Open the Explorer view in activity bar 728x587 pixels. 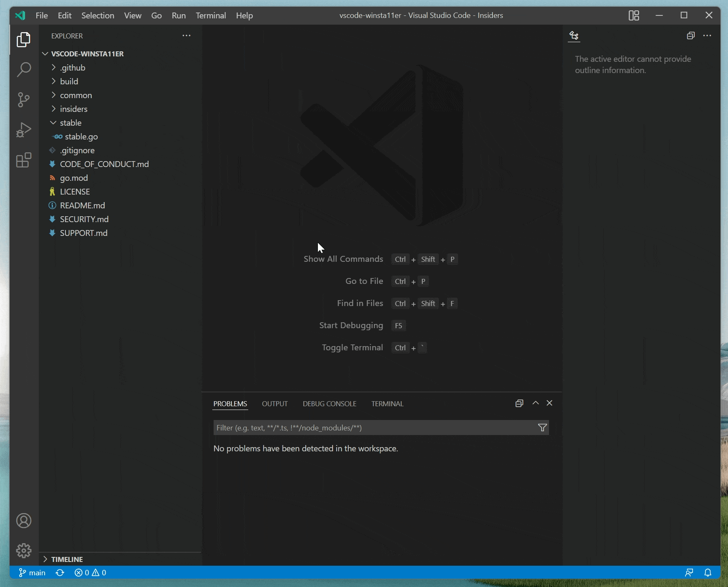(x=24, y=40)
